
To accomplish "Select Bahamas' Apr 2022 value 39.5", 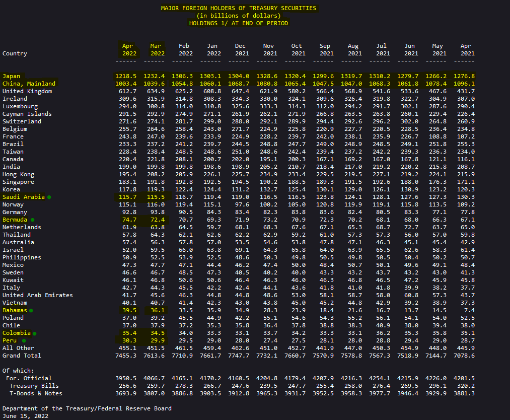I will [x=129, y=310].
